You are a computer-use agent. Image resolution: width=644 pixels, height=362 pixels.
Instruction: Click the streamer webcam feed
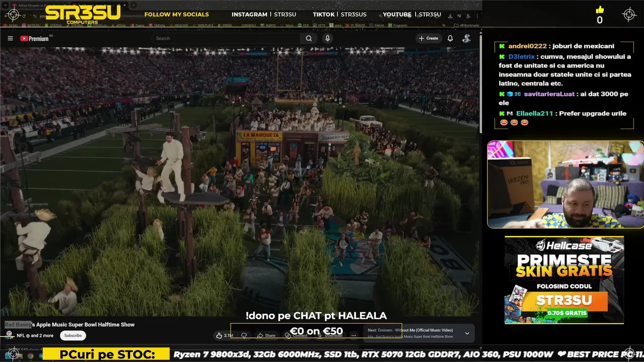coord(566,184)
